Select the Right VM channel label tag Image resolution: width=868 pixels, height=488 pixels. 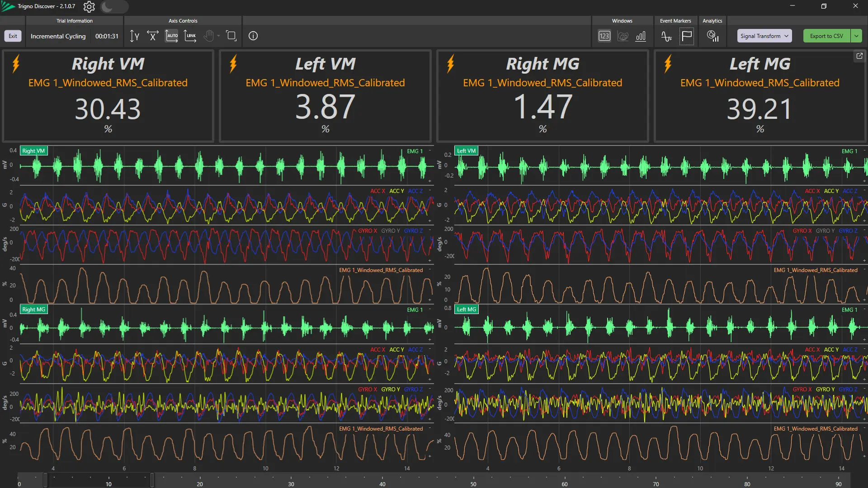[33, 151]
